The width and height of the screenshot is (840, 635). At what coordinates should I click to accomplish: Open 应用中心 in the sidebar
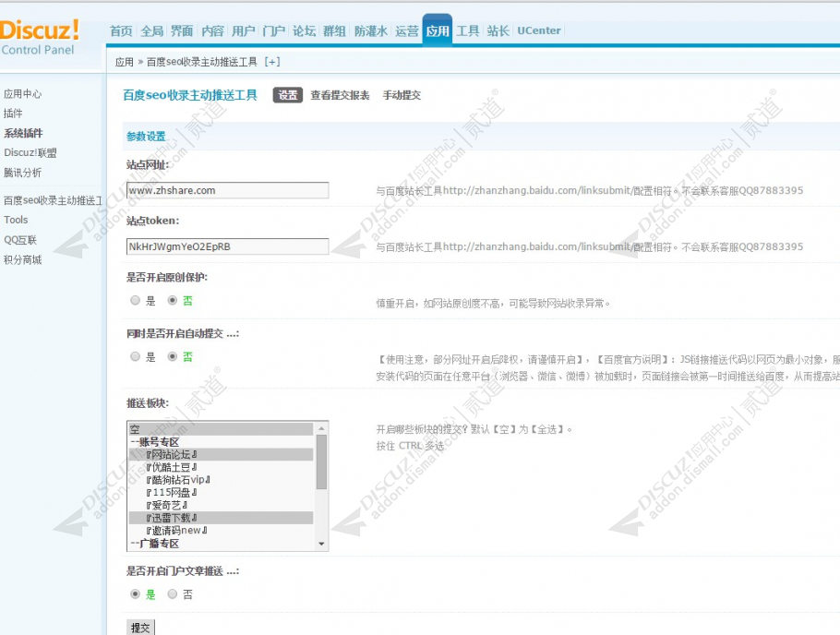tap(22, 94)
